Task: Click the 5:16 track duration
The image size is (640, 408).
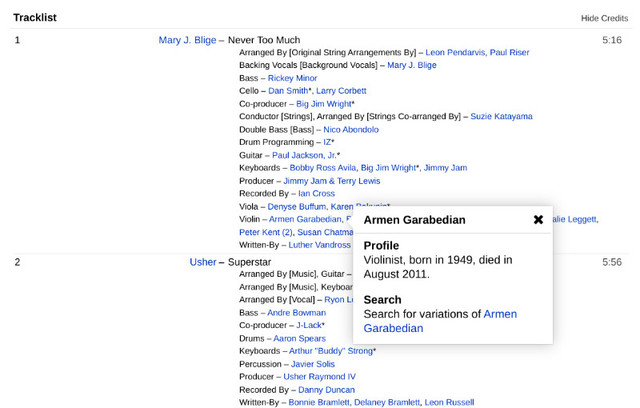Action: 612,40
